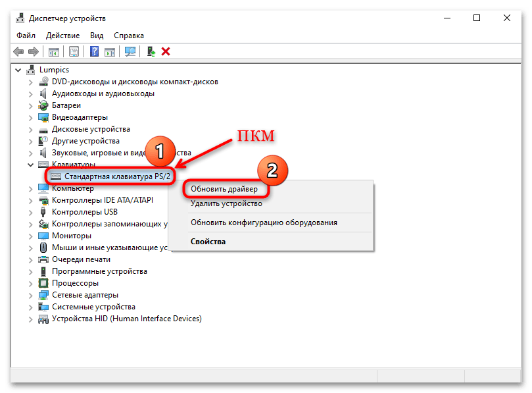Expand the DVD-дисководы category
The image size is (532, 393).
coord(30,82)
